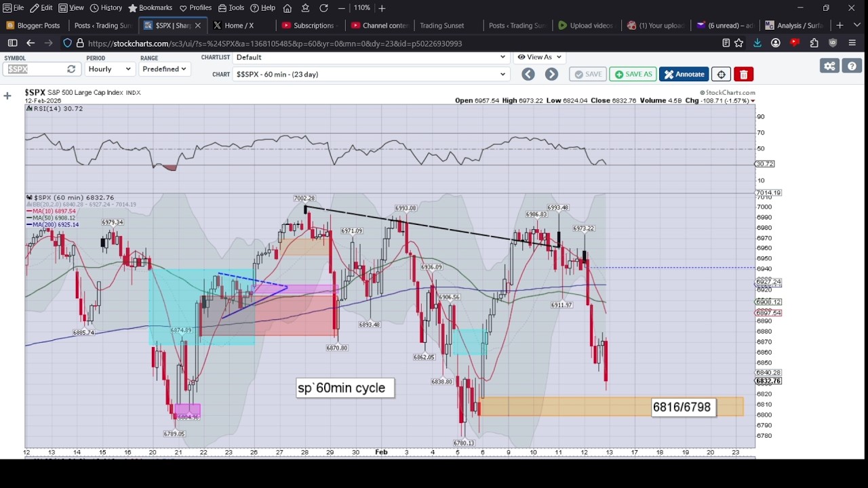Click the reload icon in menu bar
868x488 pixels.
pyautogui.click(x=323, y=8)
